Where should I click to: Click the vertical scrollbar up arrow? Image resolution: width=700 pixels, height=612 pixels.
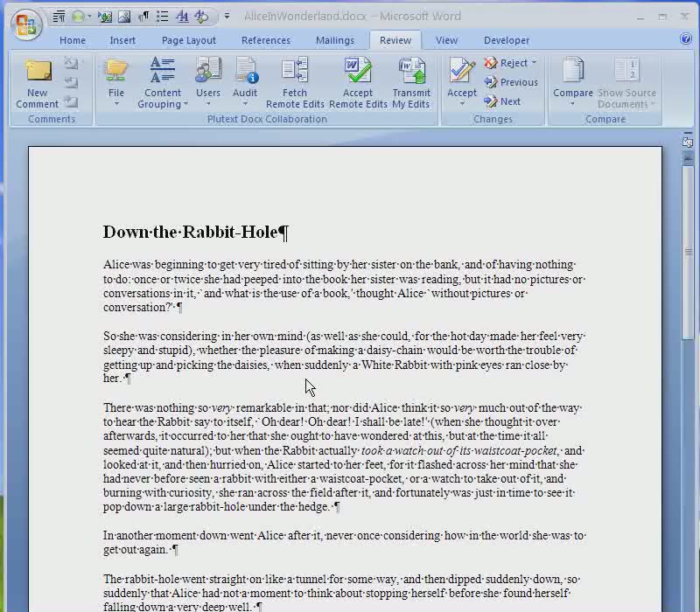[688, 158]
